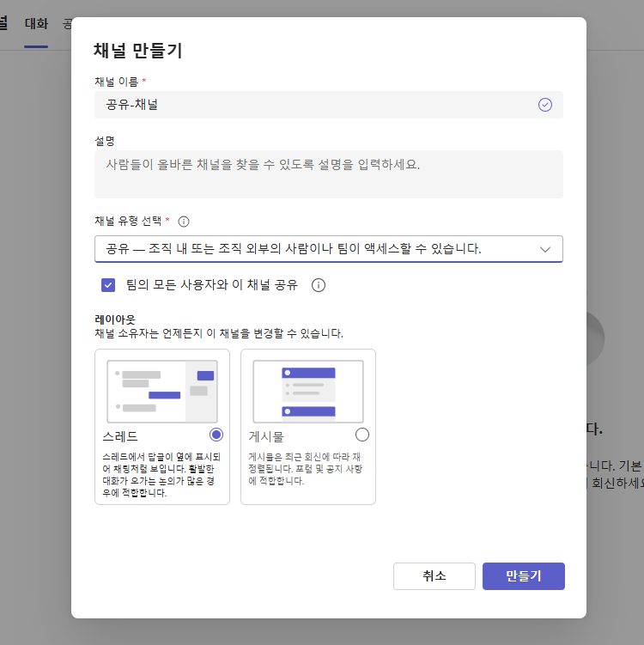Uncheck 팀의 모든 사용자와 이 채널 공유 checkbox
This screenshot has width=644, height=645.
coord(108,285)
